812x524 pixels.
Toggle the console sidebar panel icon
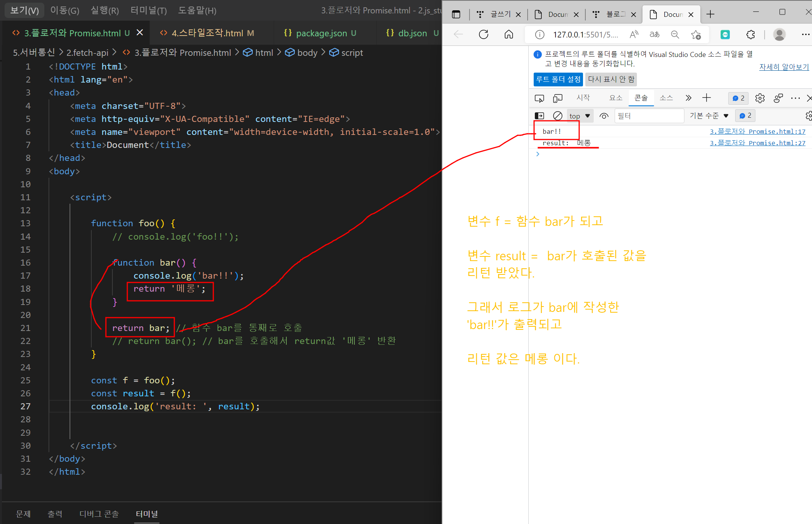[x=539, y=115]
